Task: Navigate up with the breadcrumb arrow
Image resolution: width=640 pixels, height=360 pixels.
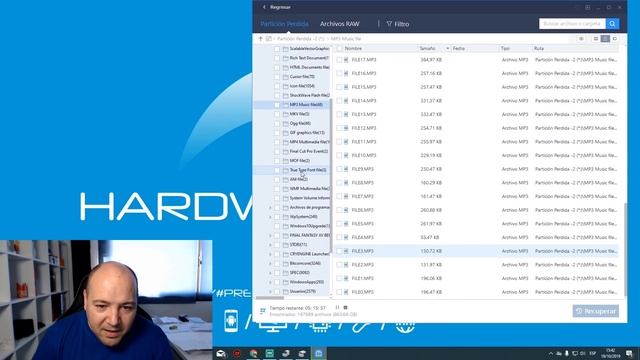Action: tap(260, 39)
